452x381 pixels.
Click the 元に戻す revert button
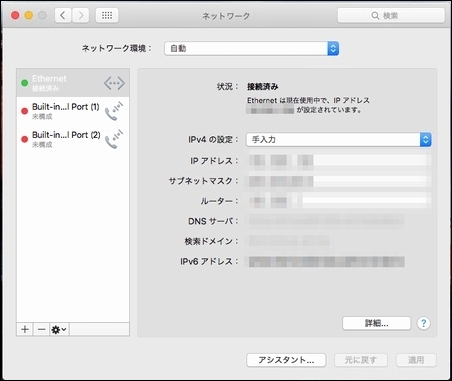(x=361, y=360)
